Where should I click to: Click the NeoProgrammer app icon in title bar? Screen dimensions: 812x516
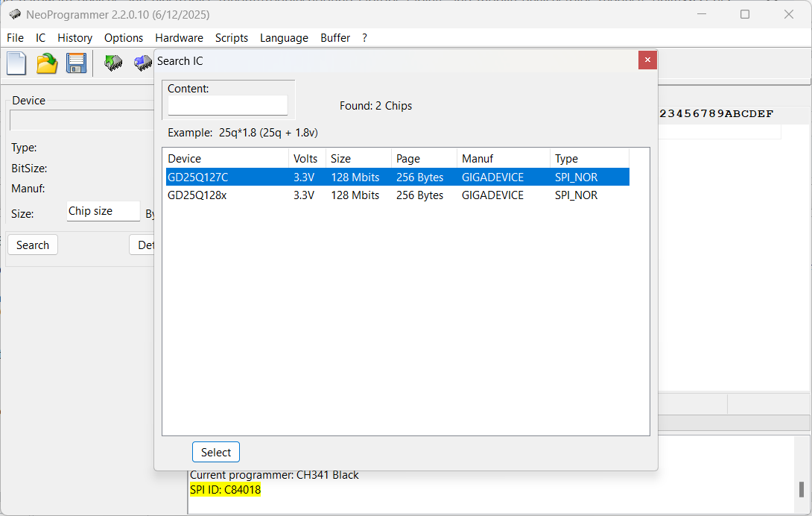[14, 14]
